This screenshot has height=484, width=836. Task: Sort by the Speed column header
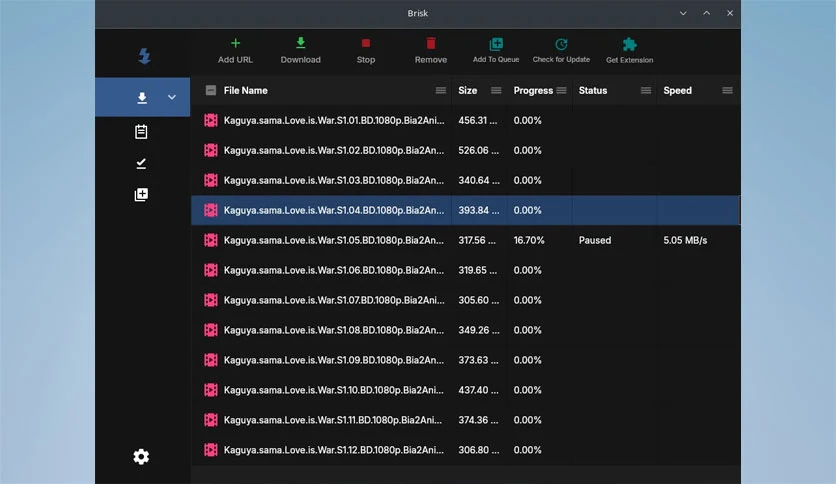(678, 91)
